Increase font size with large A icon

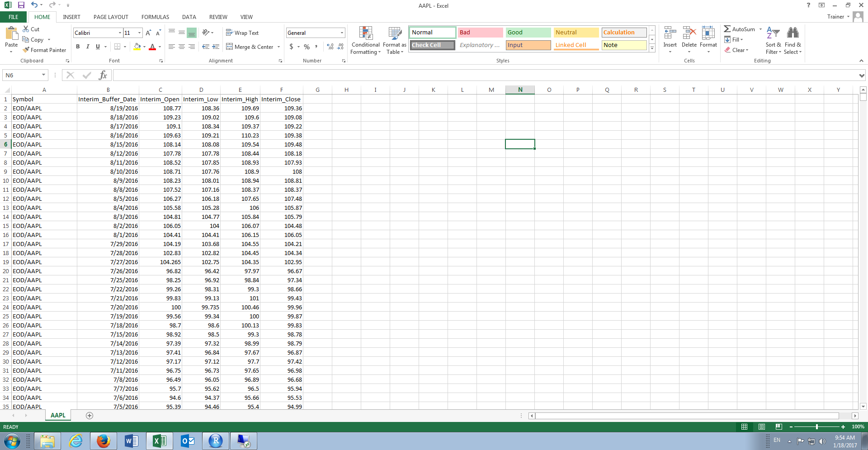click(148, 33)
